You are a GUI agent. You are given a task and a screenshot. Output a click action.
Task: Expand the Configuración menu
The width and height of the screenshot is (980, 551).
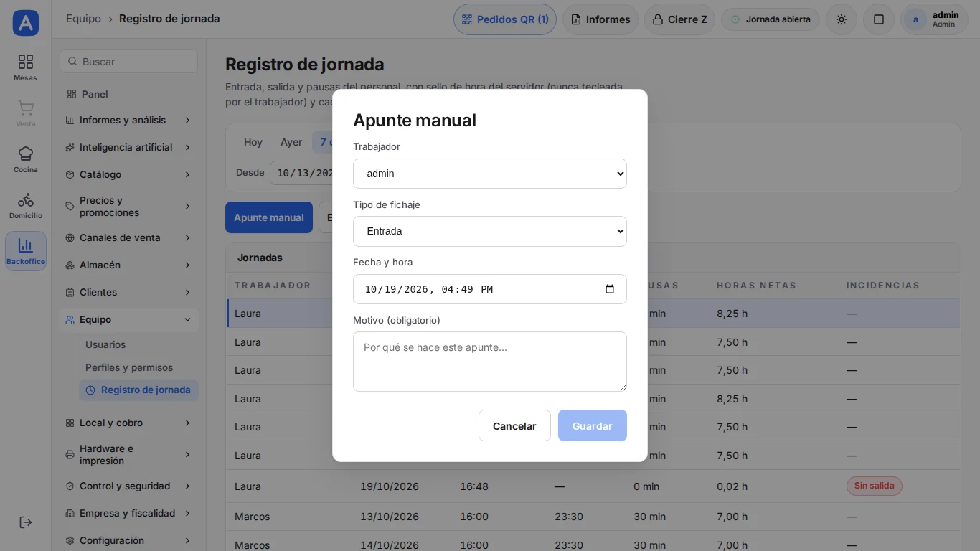tap(128, 540)
